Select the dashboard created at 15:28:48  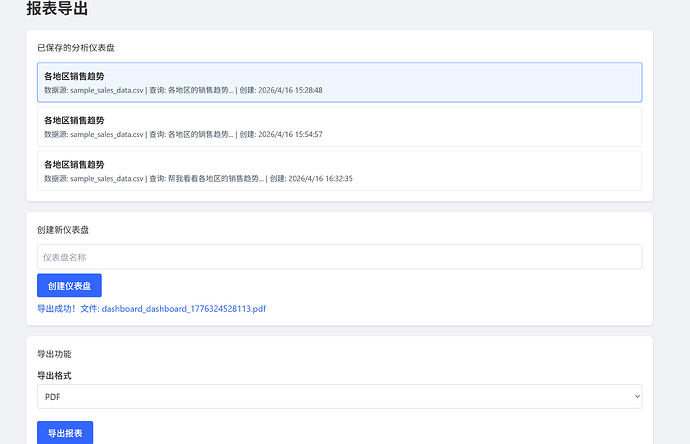point(339,82)
